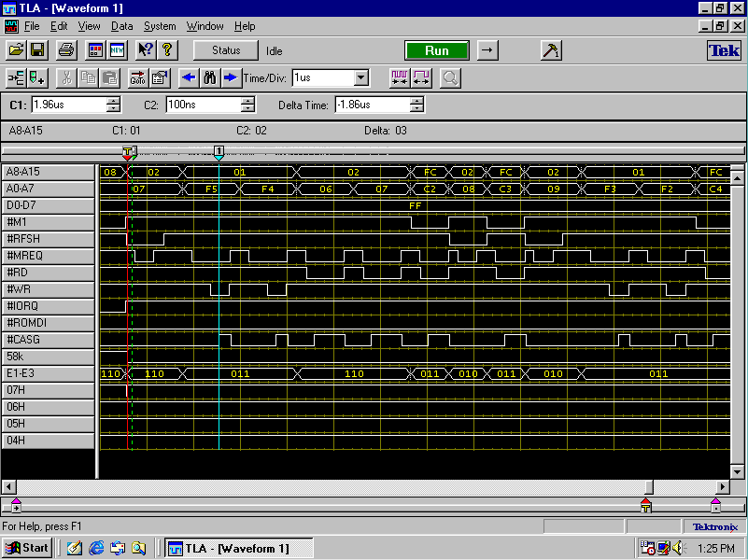Image resolution: width=748 pixels, height=560 pixels.
Task: Decrement the Delta Time spinner down arrow
Action: click(416, 108)
